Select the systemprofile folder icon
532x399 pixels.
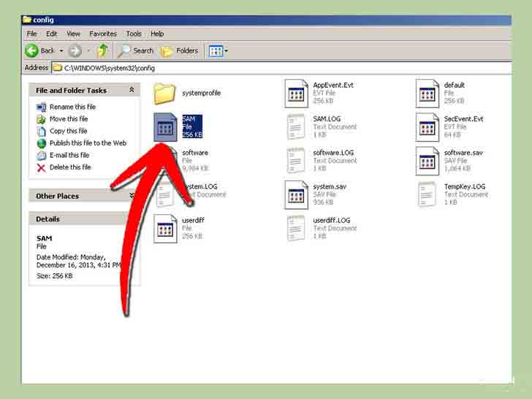click(x=164, y=94)
